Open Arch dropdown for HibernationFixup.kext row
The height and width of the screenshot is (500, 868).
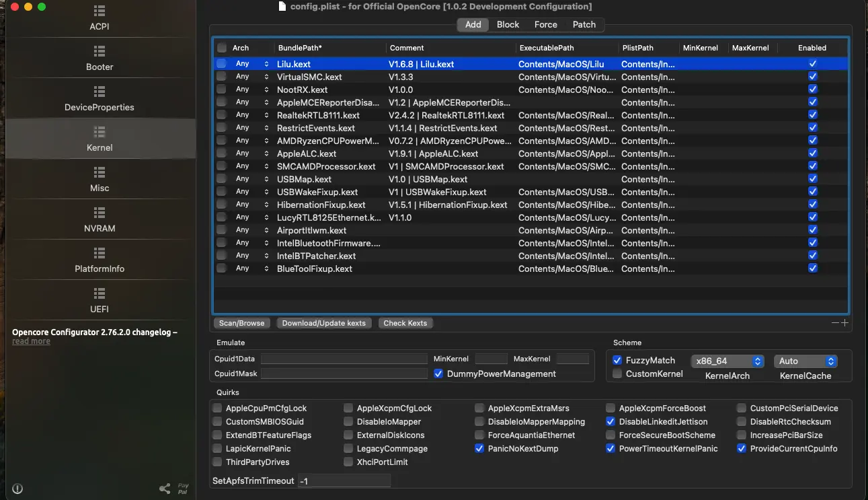click(x=251, y=205)
